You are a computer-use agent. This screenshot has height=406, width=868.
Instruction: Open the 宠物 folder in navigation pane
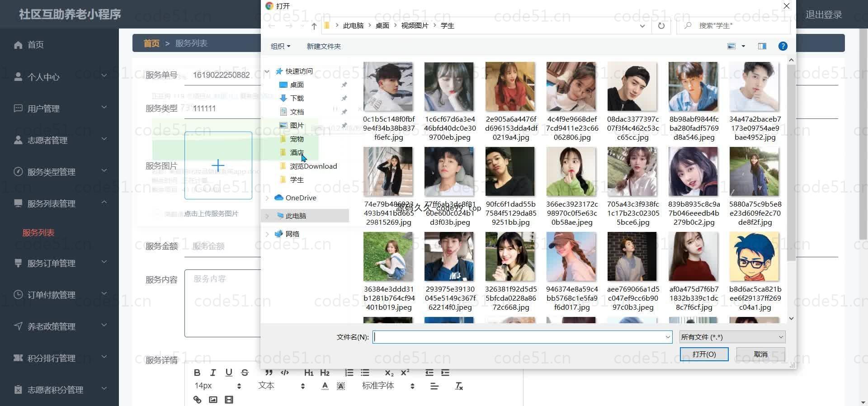click(x=297, y=139)
